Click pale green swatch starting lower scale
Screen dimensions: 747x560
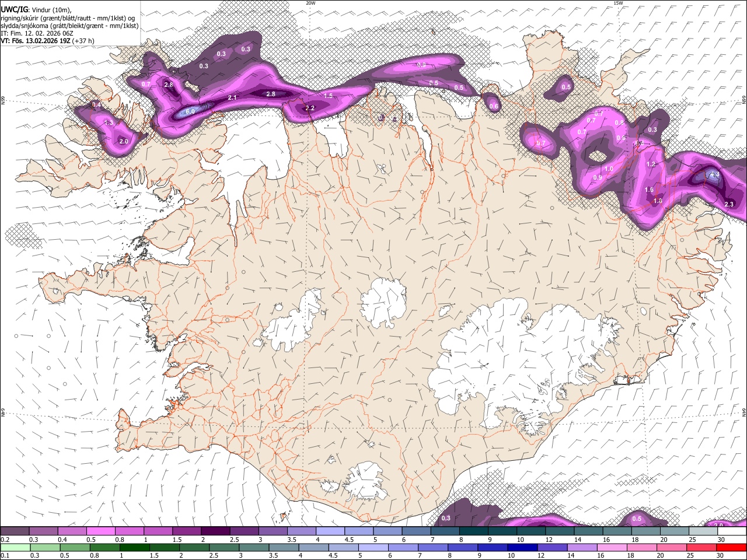pyautogui.click(x=15, y=547)
